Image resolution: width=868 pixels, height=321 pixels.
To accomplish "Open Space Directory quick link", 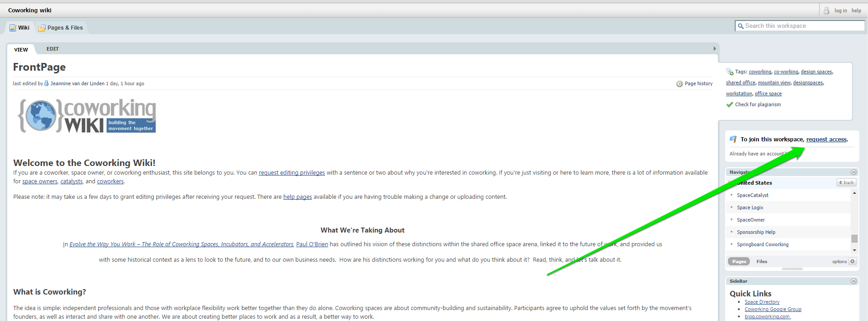I will 762,302.
